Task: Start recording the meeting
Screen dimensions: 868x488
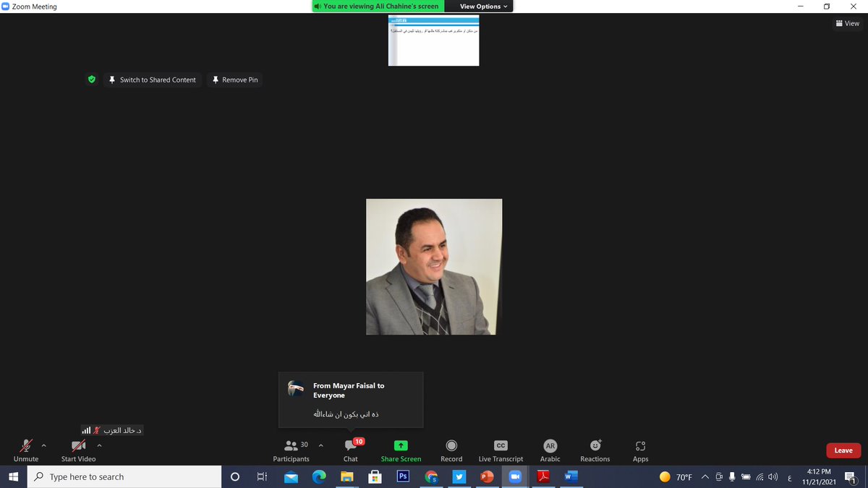Action: coord(451,450)
